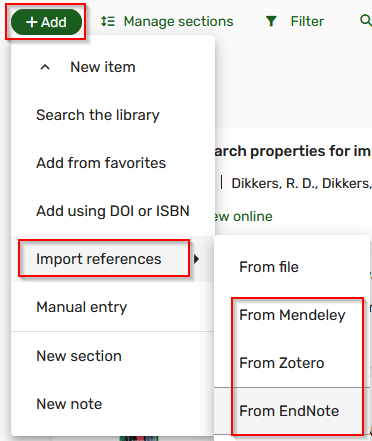372x441 pixels.
Task: Select New item heading
Action: point(103,67)
